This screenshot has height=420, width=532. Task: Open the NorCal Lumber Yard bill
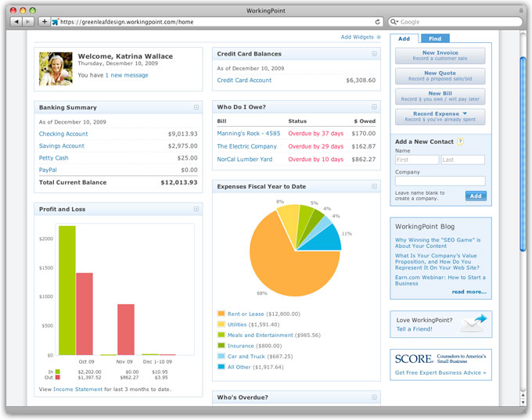click(x=245, y=159)
